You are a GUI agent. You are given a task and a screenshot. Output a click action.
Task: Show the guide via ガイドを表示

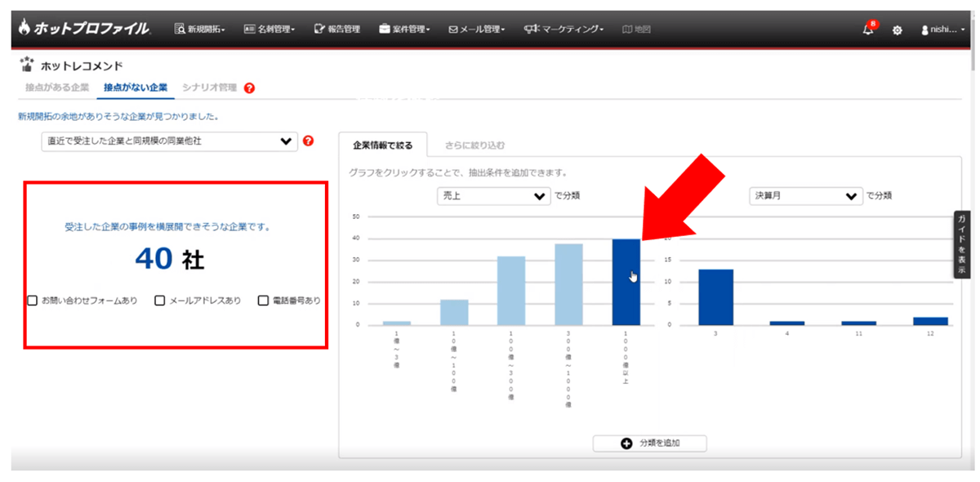click(962, 244)
